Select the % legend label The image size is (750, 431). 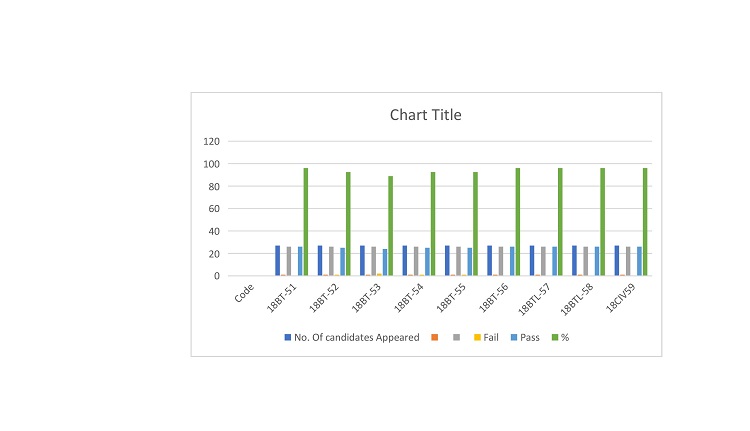565,337
